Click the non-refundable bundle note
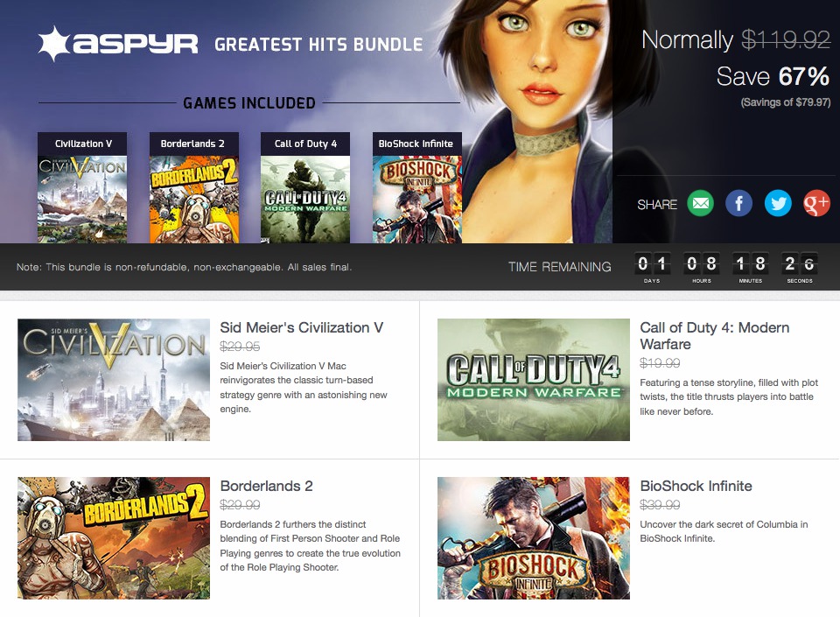This screenshot has width=840, height=617. click(184, 267)
